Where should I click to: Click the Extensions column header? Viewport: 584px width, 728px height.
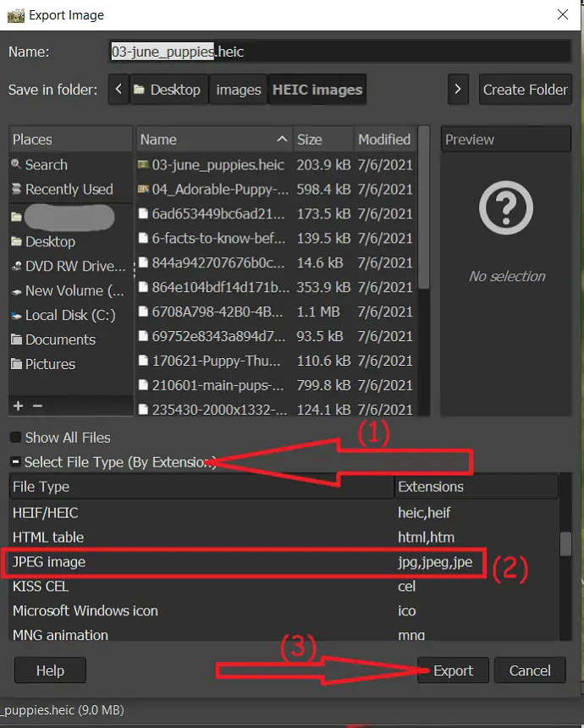(477, 487)
